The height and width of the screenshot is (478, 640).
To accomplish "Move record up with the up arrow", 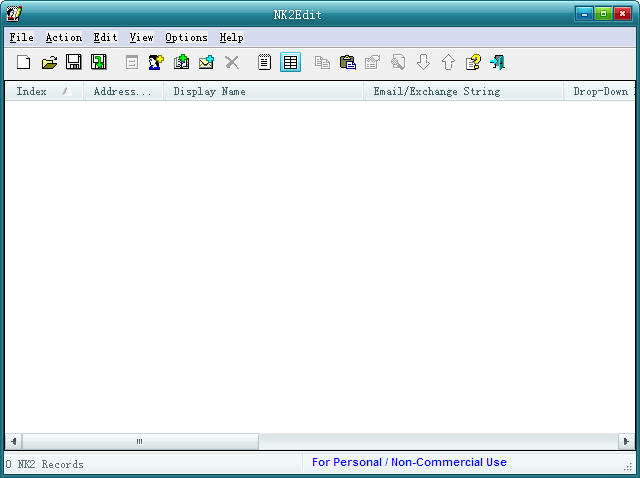I will tap(447, 62).
